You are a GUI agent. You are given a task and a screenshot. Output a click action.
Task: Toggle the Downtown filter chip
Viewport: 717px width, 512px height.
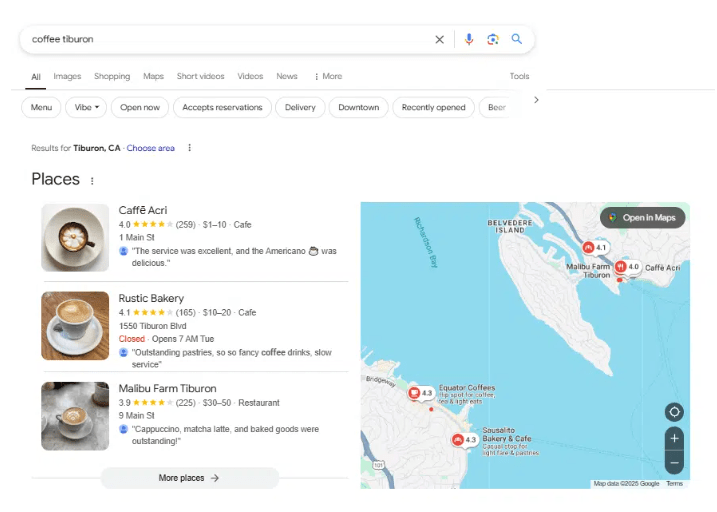(358, 107)
